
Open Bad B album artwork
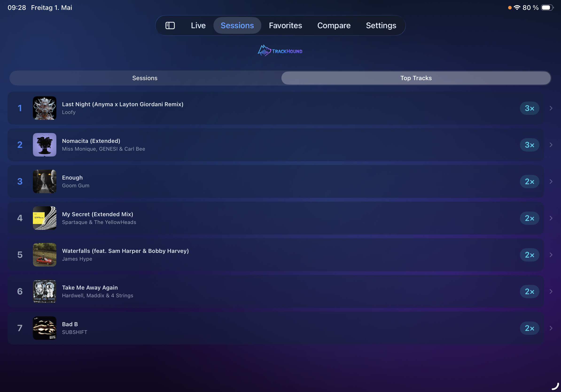45,328
